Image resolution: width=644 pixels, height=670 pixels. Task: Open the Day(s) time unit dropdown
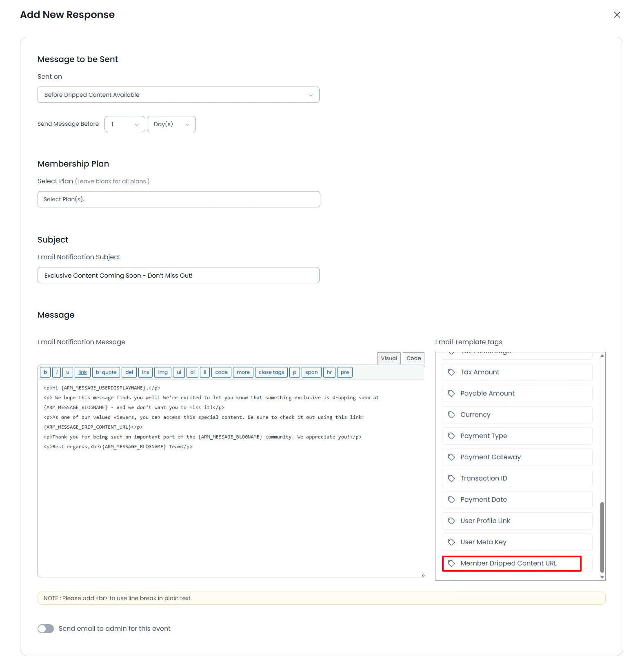pos(171,124)
